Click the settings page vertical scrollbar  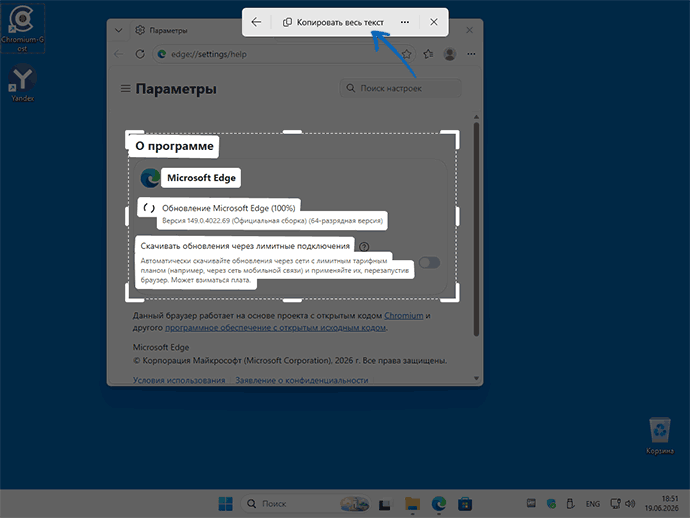tap(476, 229)
